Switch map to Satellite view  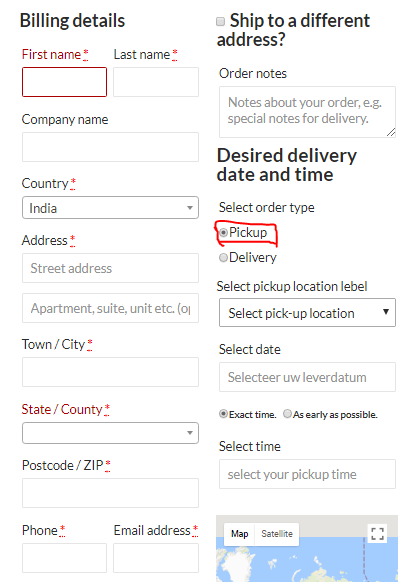coord(277,534)
